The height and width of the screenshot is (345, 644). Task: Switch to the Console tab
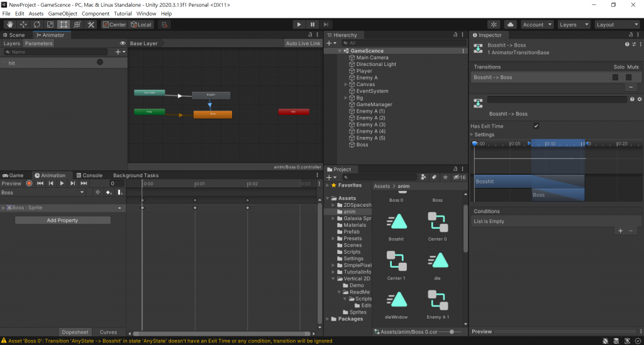point(89,175)
